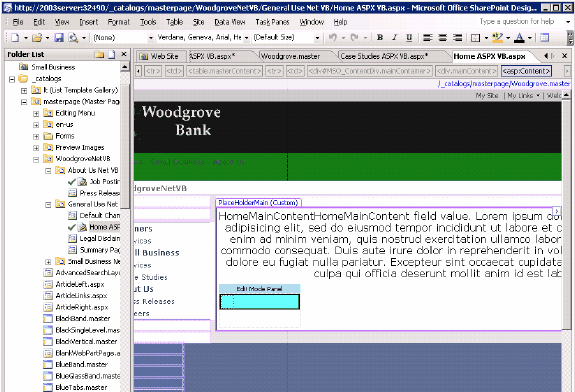Toggle Underline formatting

(x=409, y=37)
